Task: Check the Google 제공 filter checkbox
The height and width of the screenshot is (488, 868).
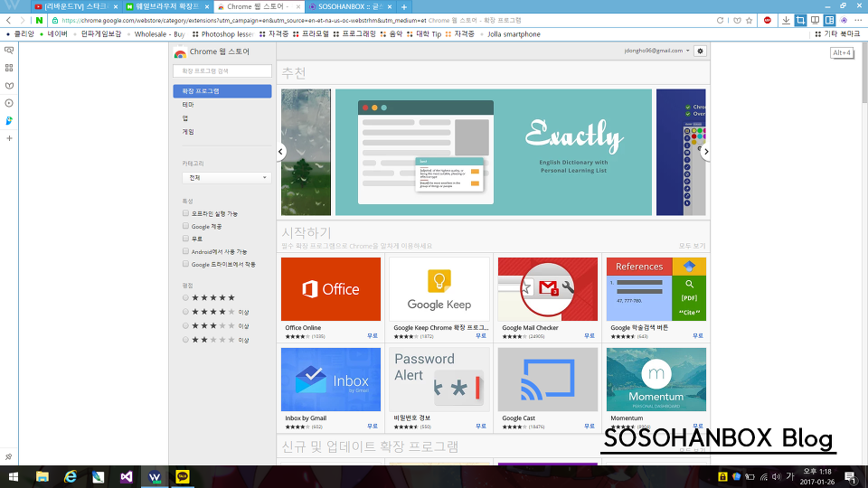Action: (186, 226)
